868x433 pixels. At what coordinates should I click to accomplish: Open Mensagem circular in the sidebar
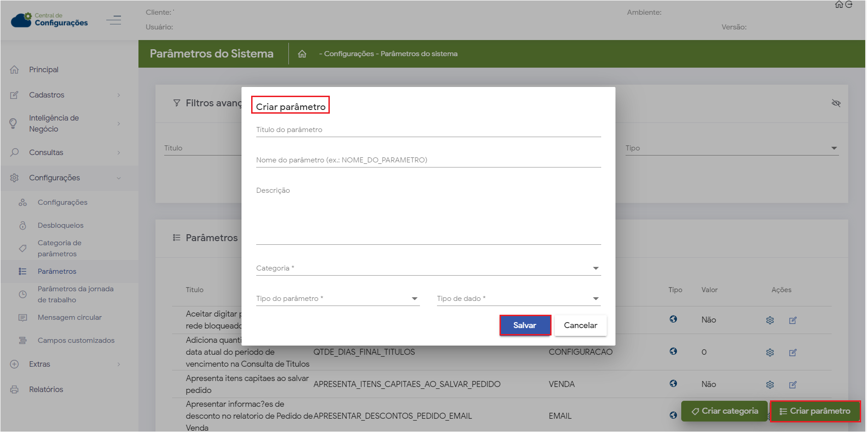coord(69,318)
